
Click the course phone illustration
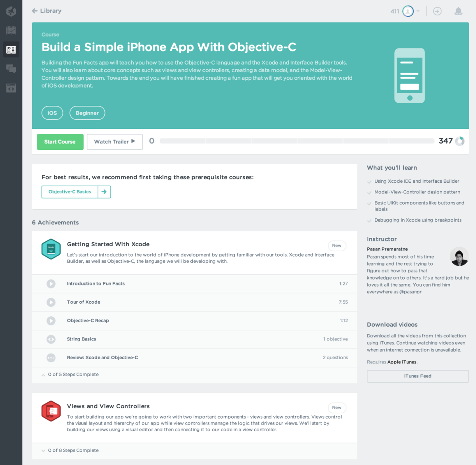(410, 76)
